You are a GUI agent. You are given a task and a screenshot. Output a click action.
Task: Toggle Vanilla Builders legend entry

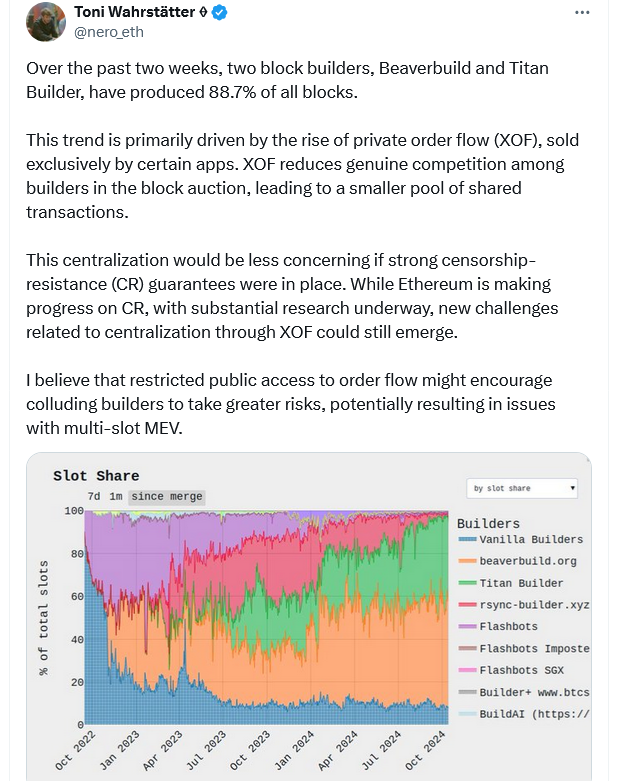520,539
